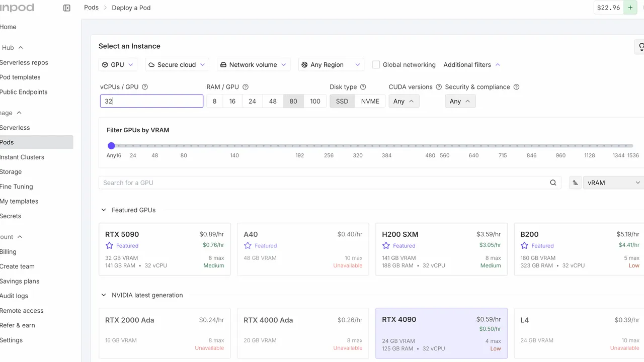
Task: Click the $22.96 balance button
Action: point(609,8)
